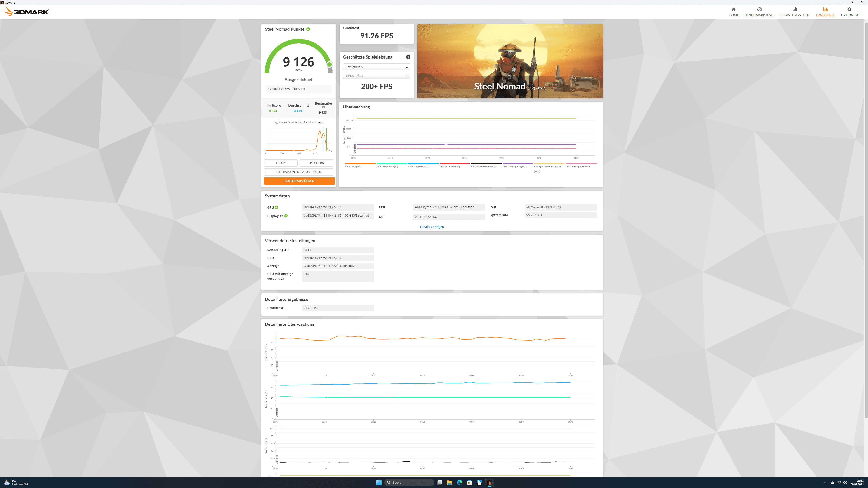Screen dimensions: 868x488
Task: Click the volume speaker tray icon
Action: [845, 482]
